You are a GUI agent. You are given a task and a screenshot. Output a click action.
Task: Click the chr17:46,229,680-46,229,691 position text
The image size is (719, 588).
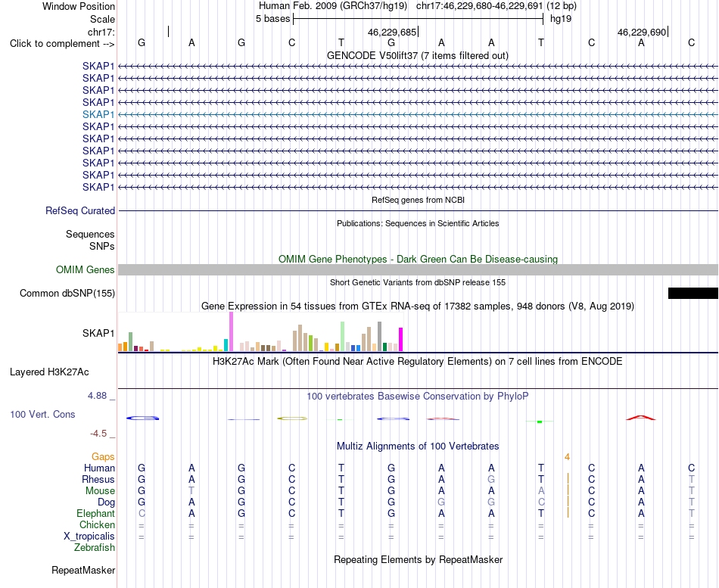pos(480,6)
